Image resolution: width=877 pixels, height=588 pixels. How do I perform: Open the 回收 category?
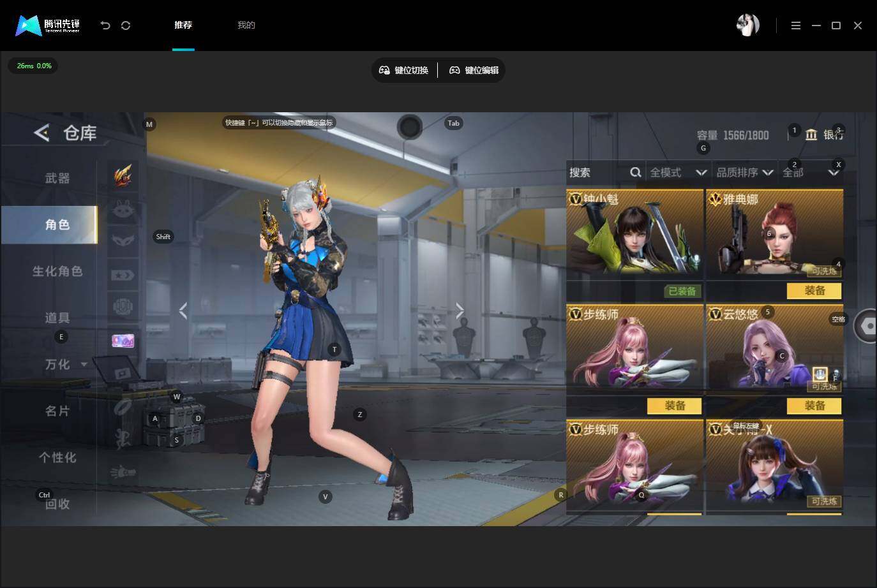coord(57,504)
